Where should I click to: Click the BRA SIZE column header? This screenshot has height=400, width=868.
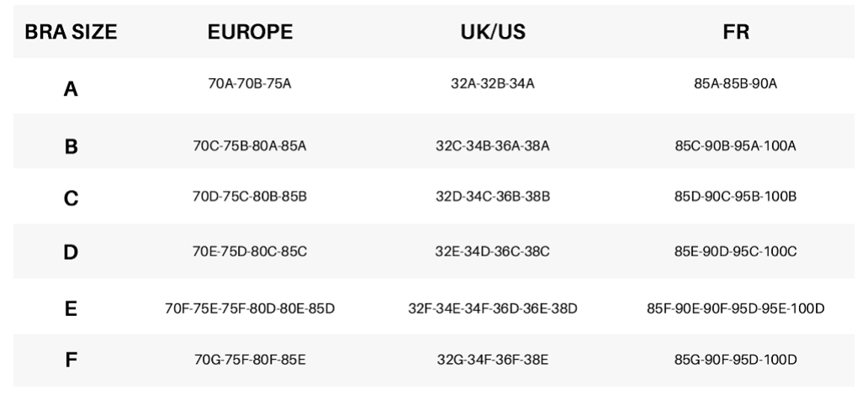pos(71,33)
